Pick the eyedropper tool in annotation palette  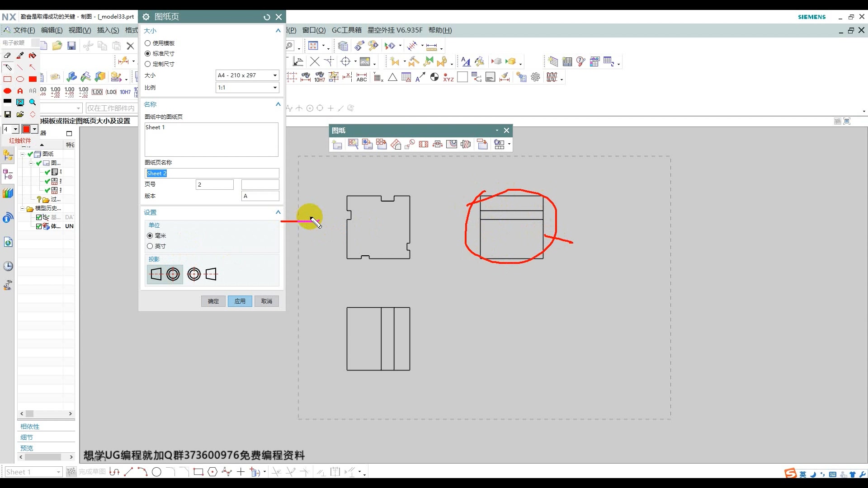pos(20,55)
